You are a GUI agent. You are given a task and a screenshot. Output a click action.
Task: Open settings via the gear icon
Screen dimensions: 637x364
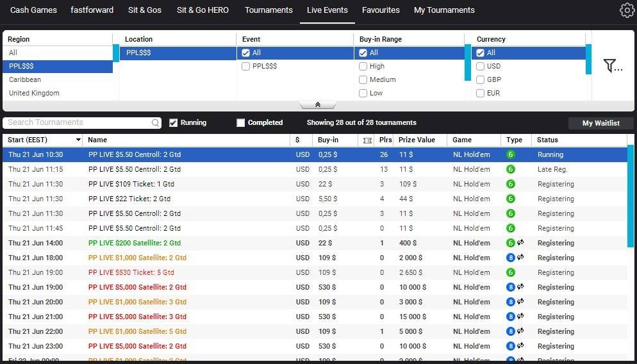pos(627,10)
